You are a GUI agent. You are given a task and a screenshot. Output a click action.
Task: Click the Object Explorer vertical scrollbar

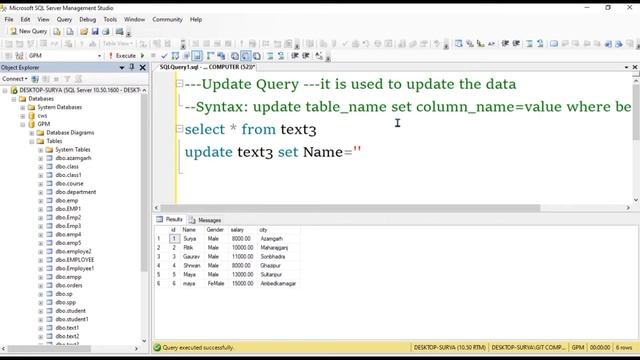[144, 182]
